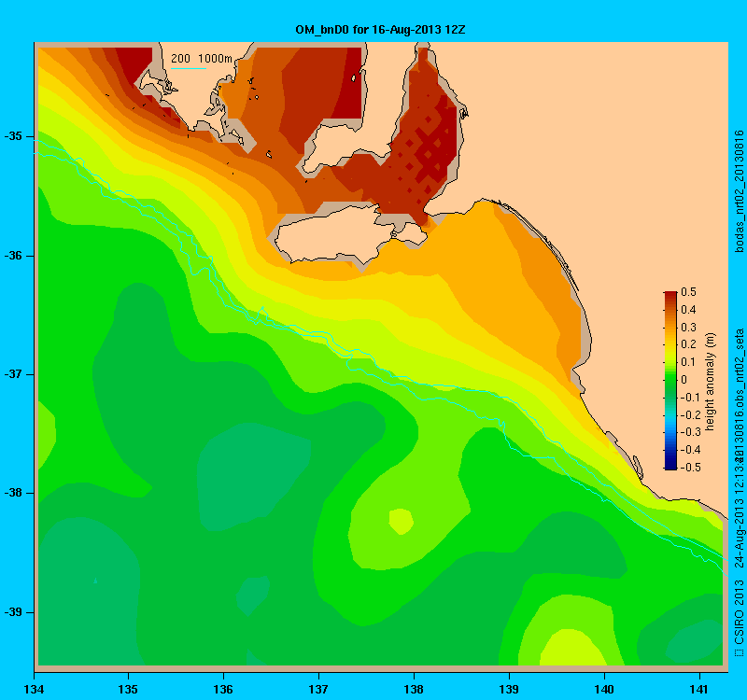Click latitude label -35 on the y-axis
The image size is (747, 700).
click(x=13, y=136)
